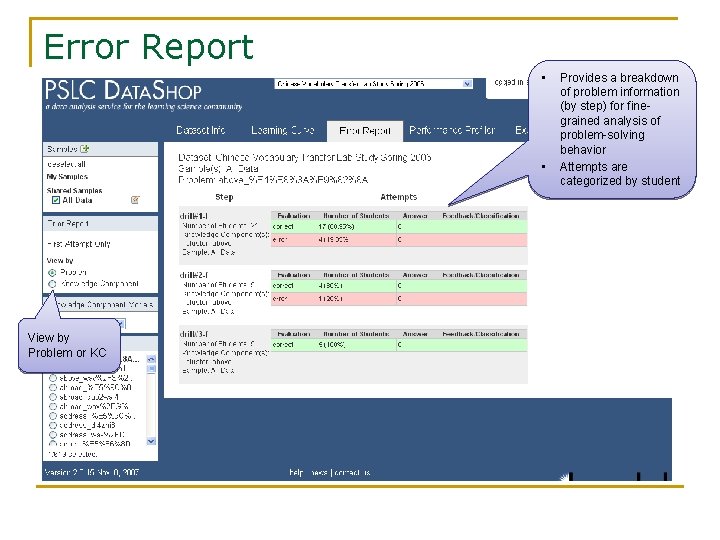This screenshot has width=720, height=540.
Task: Select the fourth problem radio in list
Action: (53, 406)
